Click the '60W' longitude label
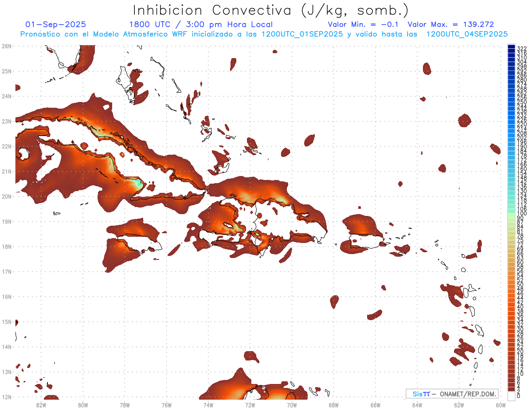 (x=501, y=405)
